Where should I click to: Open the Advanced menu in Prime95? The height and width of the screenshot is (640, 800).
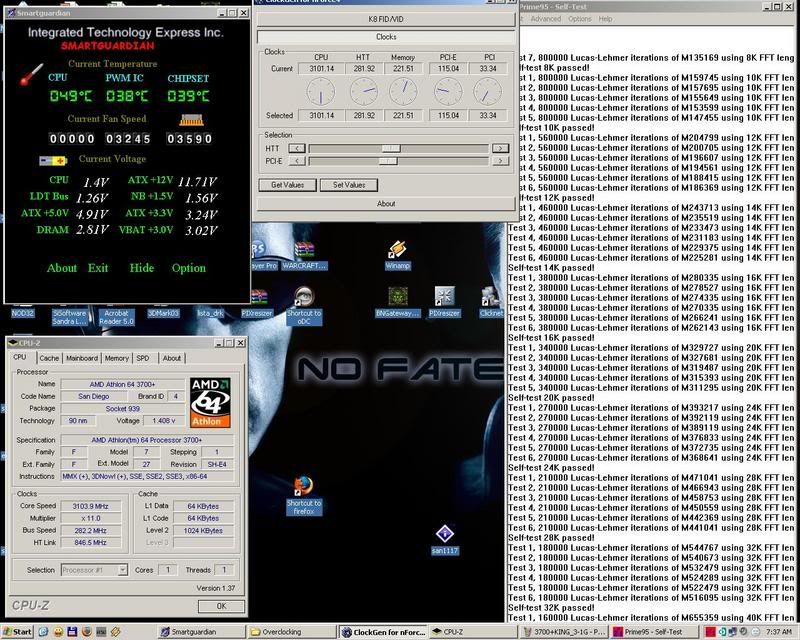click(x=545, y=19)
